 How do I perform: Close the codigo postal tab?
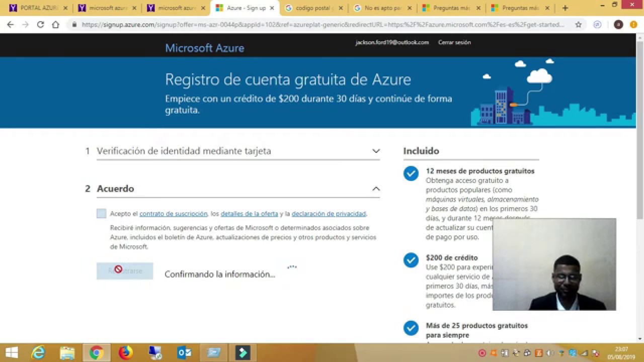click(x=341, y=8)
